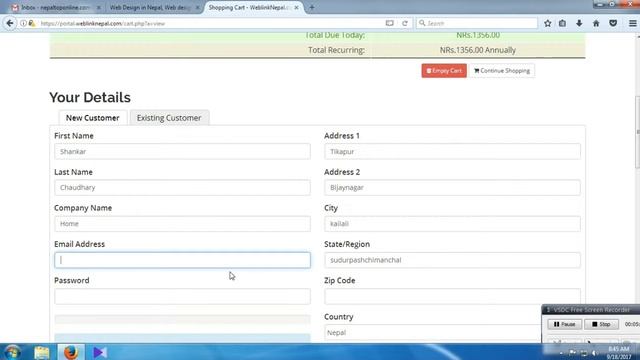This screenshot has height=360, width=640.
Task: Click the Company Name field
Action: (x=182, y=224)
